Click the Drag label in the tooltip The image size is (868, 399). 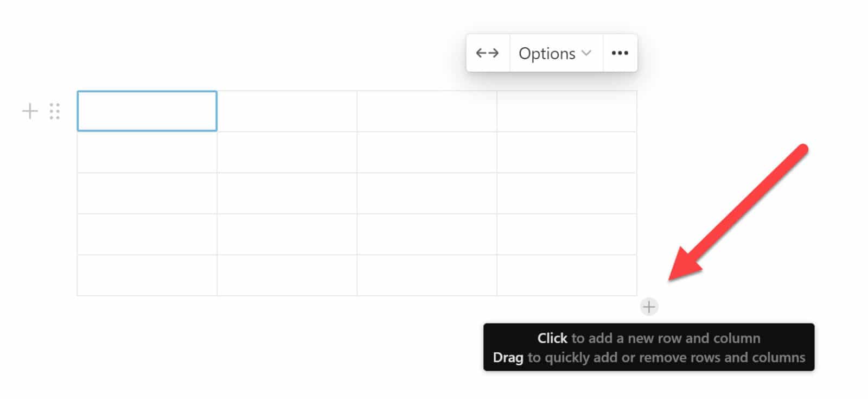point(508,357)
